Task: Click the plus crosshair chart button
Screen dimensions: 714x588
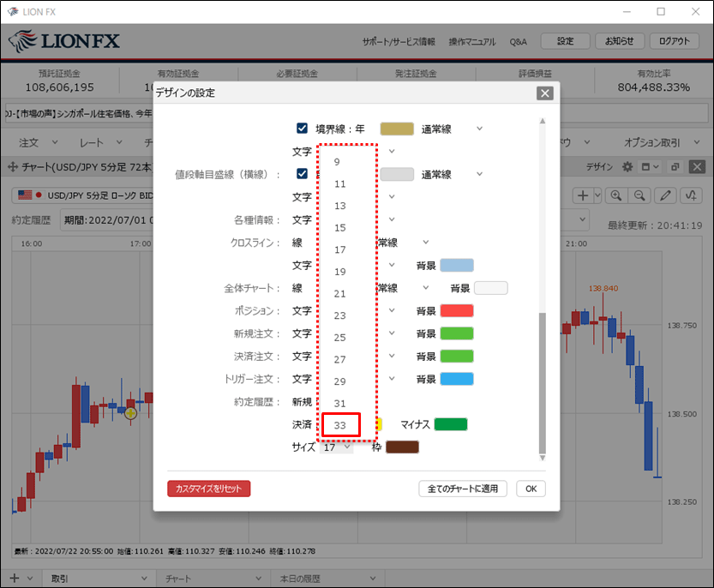Action: (x=584, y=195)
